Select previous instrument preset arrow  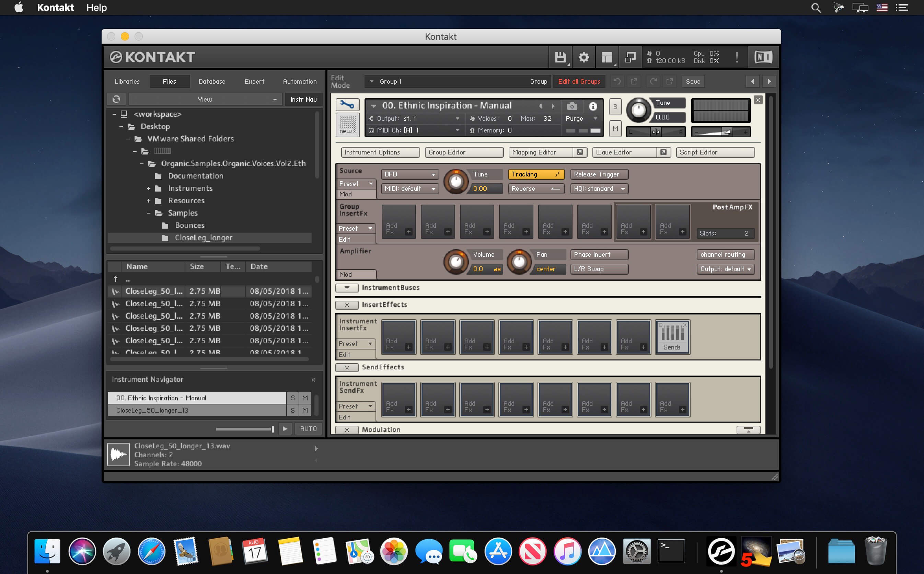tap(540, 106)
